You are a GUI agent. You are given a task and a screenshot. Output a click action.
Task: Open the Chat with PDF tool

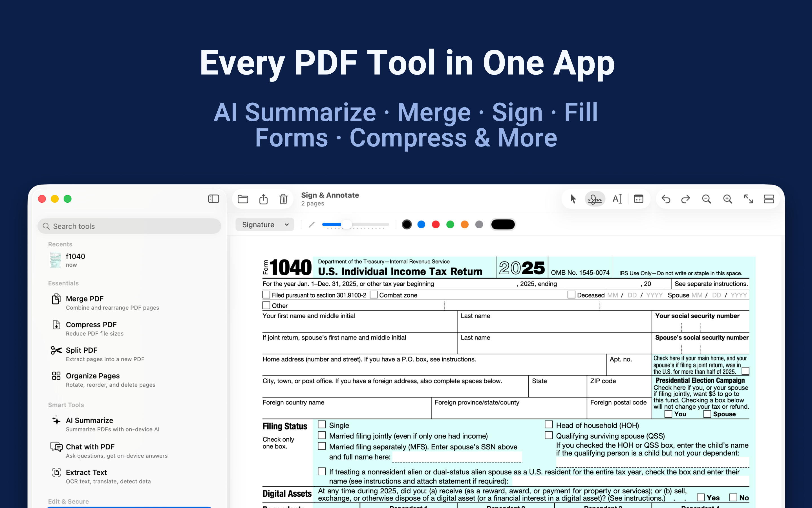pos(129,450)
